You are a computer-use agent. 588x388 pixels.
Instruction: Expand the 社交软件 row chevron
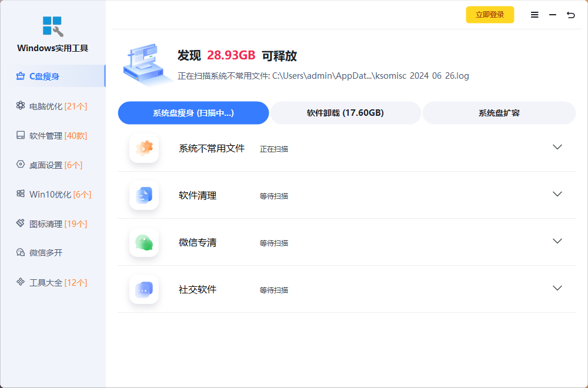[557, 288]
